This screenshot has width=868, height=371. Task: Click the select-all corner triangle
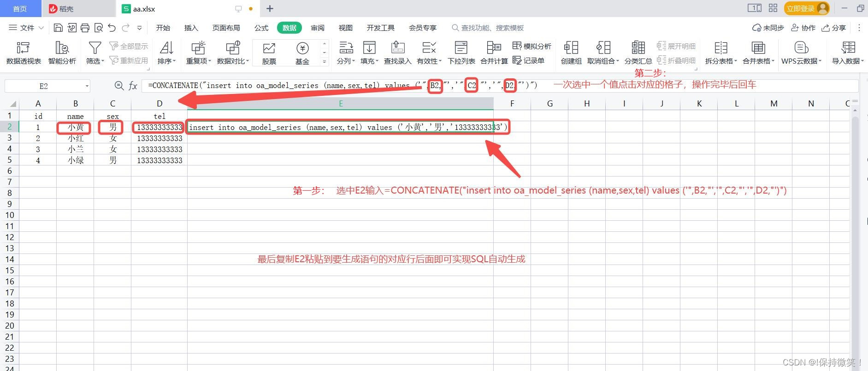[13, 104]
